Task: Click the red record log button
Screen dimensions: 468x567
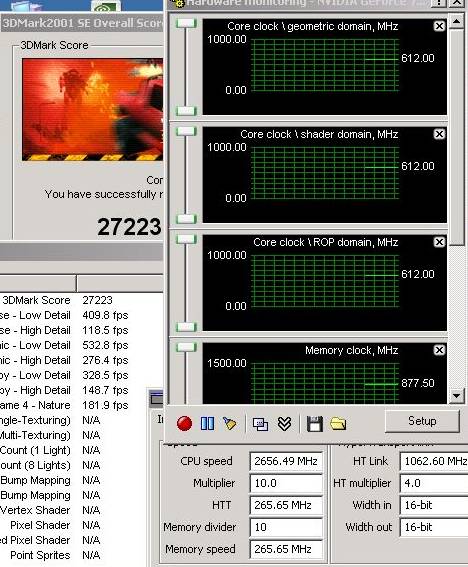Action: tap(184, 423)
